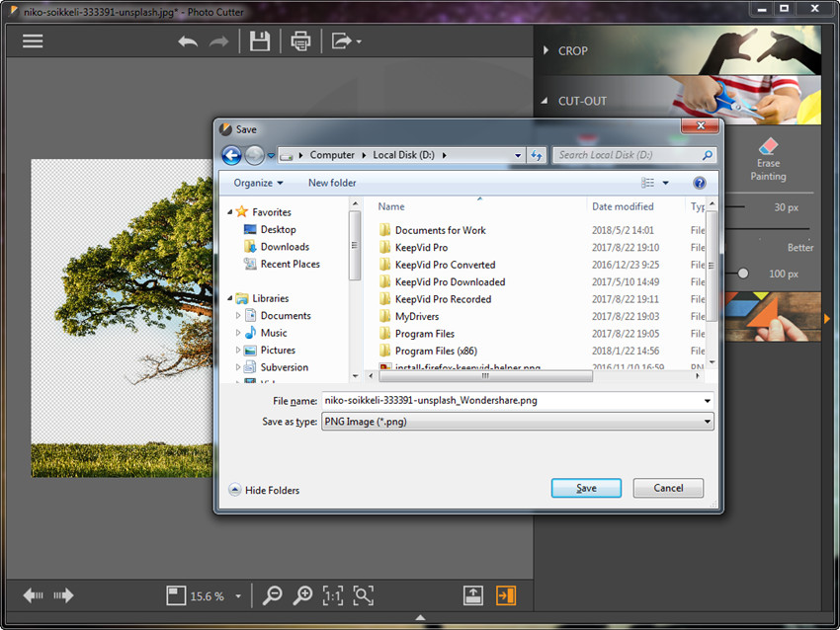Select the Erase Painting tool

pyautogui.click(x=768, y=160)
